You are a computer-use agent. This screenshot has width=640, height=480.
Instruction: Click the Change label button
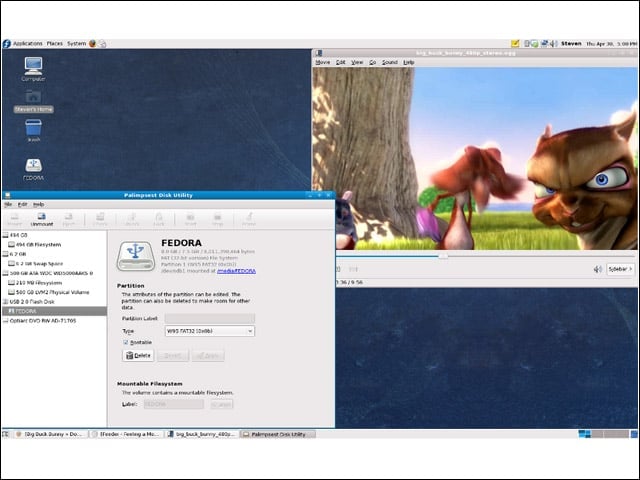(222, 404)
